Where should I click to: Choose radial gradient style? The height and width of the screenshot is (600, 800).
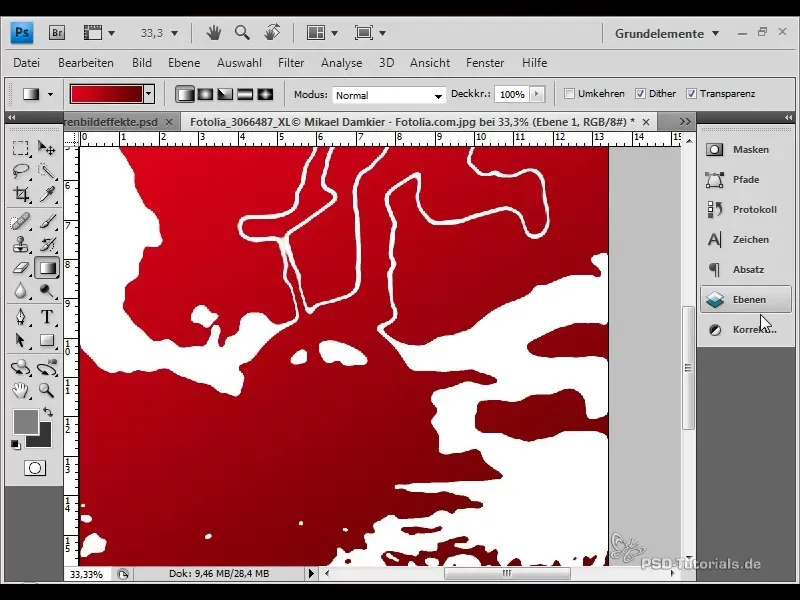tap(205, 94)
